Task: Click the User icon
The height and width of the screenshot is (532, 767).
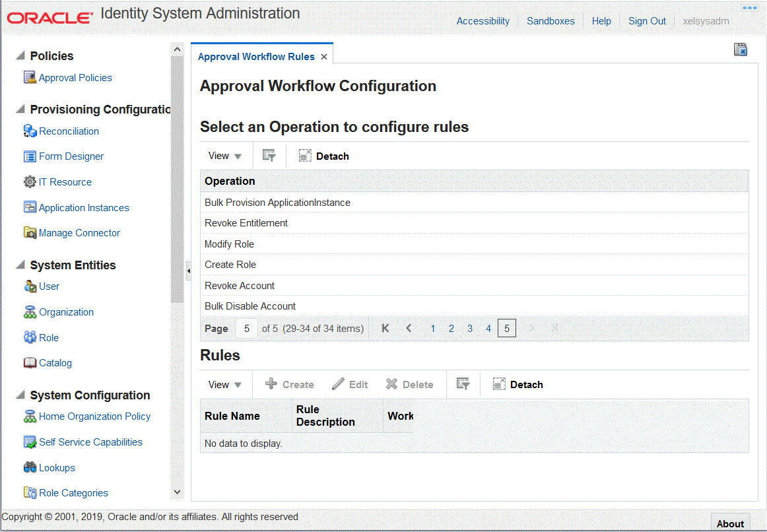Action: tap(30, 286)
